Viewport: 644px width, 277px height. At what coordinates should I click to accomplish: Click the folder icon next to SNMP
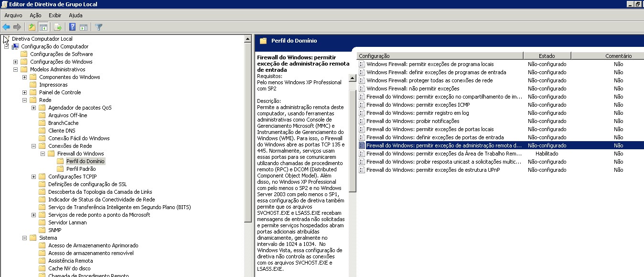click(x=43, y=230)
